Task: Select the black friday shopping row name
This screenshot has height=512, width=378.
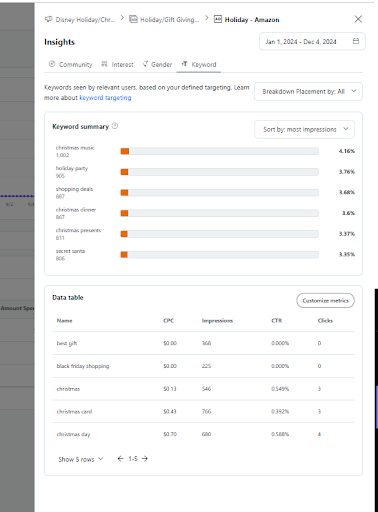Action: pyautogui.click(x=83, y=366)
